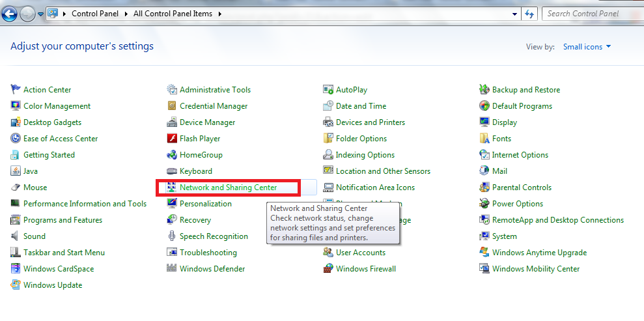Open the Backup and Restore icon
This screenshot has width=644, height=321.
[x=484, y=89]
